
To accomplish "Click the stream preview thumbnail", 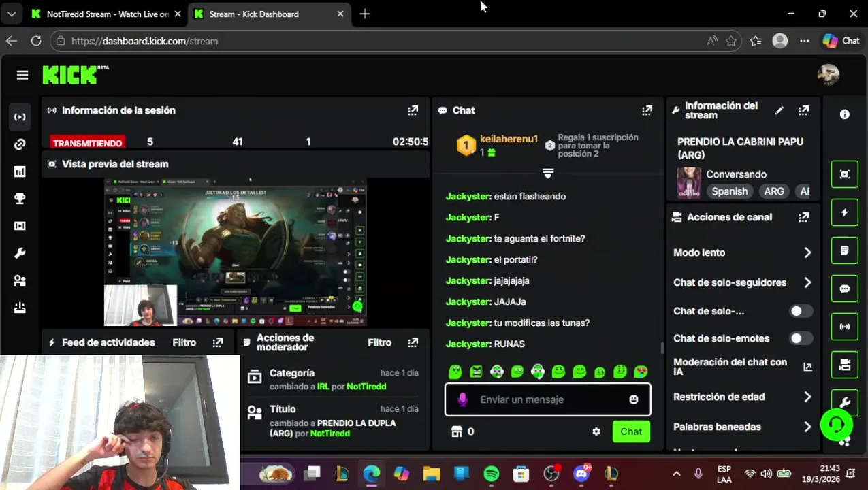I will (x=236, y=253).
